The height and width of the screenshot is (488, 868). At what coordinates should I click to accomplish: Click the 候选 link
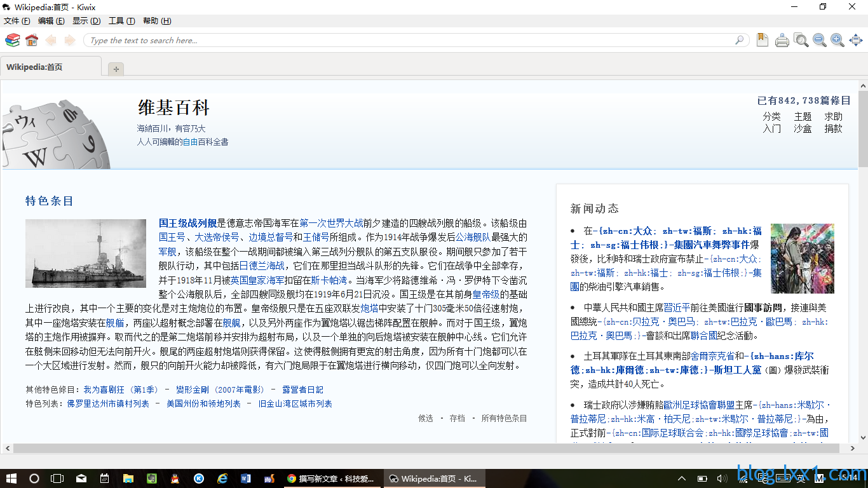[425, 419]
